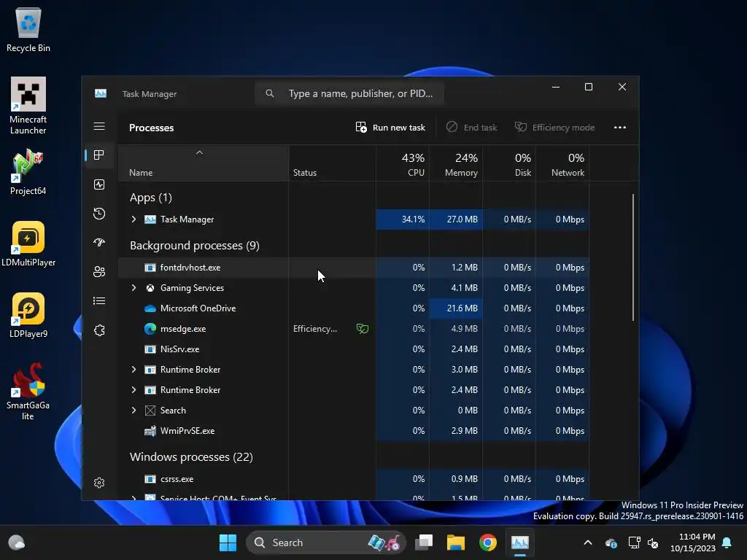Click the Background processes (9) heading

[x=194, y=246]
